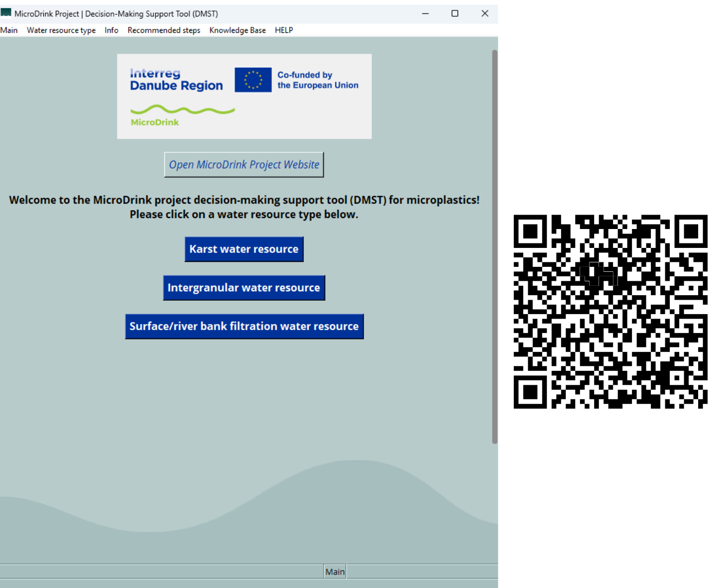Click the Main label in status bar
724x588 pixels.
coord(335,572)
